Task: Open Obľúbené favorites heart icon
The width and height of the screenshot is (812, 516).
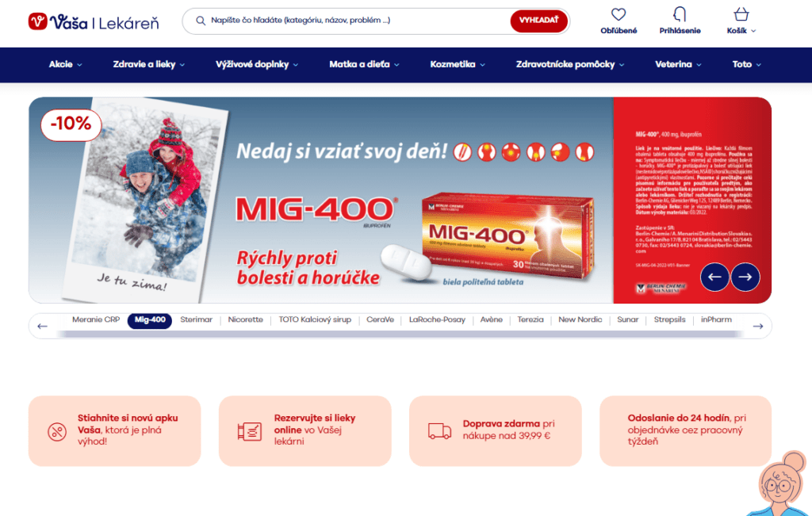Action: (619, 14)
